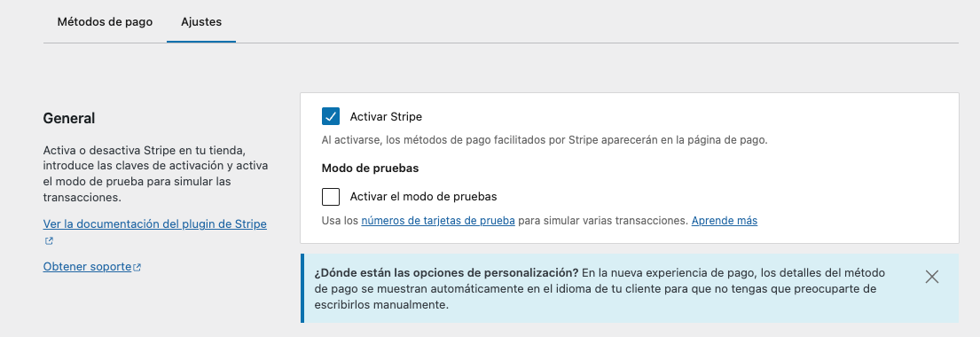This screenshot has width=980, height=337.
Task: Click external link icon below documentation link
Action: [49, 241]
